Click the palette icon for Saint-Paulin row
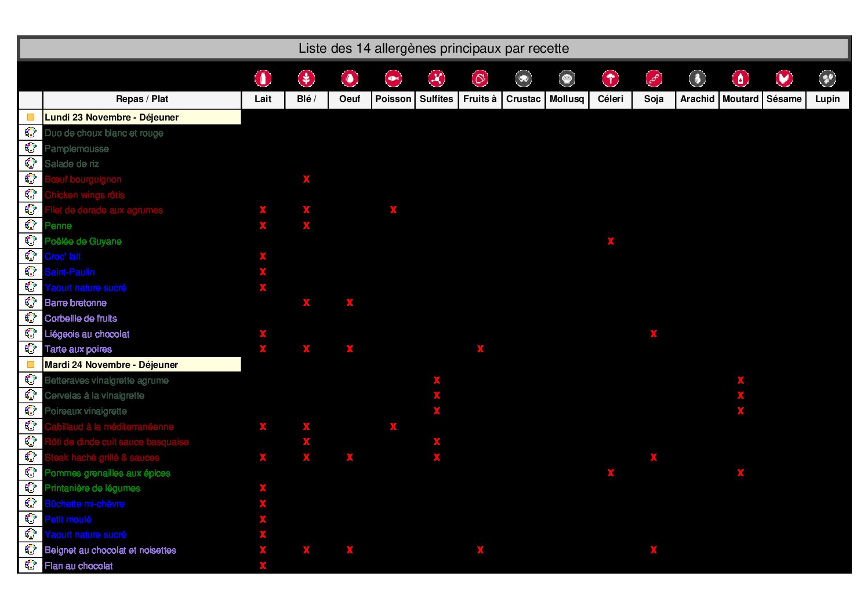The height and width of the screenshot is (613, 868). [x=31, y=272]
